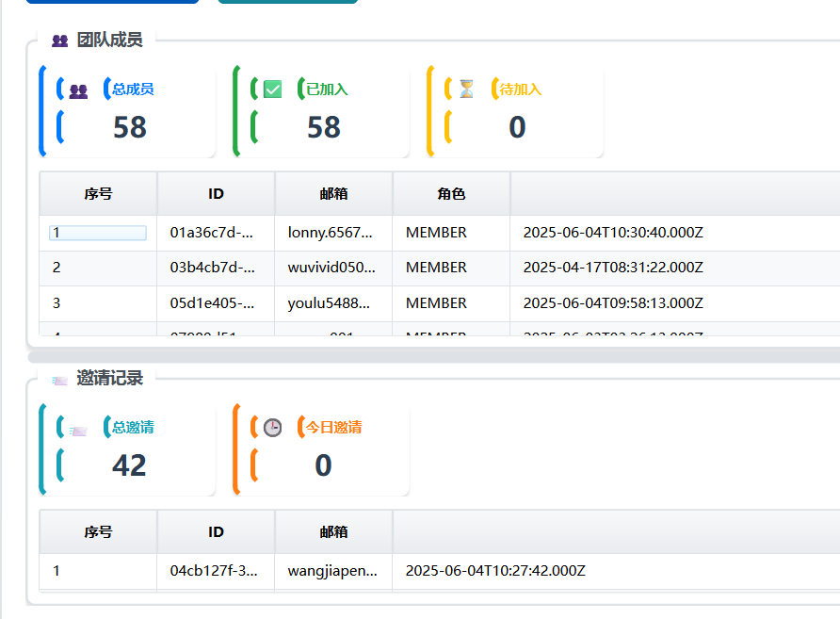This screenshot has width=840, height=619.
Task: Click the clock icon in 今日邀请 card
Action: pyautogui.click(x=273, y=428)
